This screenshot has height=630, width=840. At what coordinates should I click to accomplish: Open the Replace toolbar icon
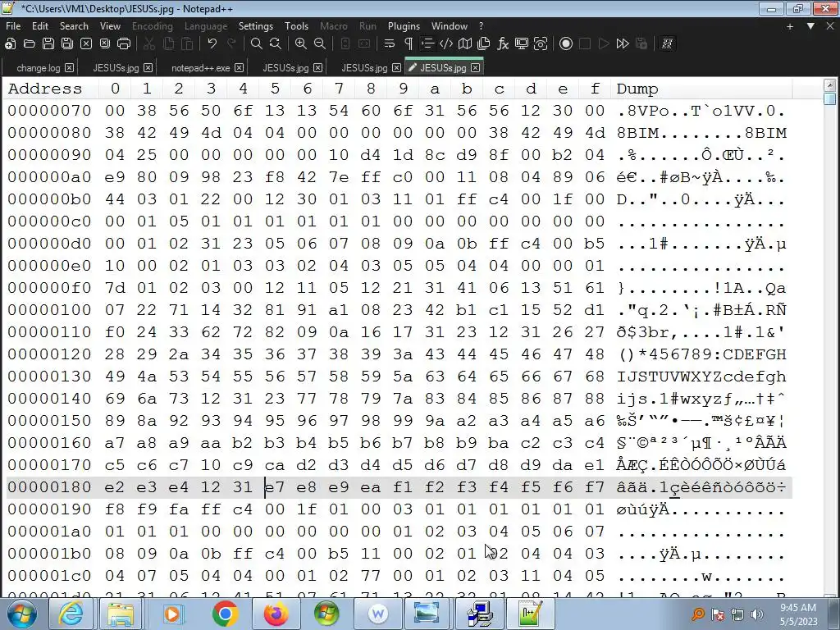(x=276, y=44)
